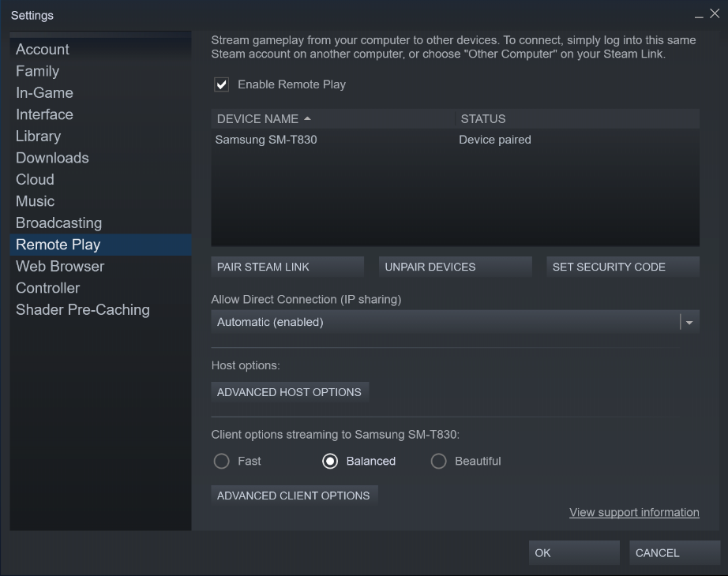Select the Beautiful streaming quality option

[x=438, y=461]
